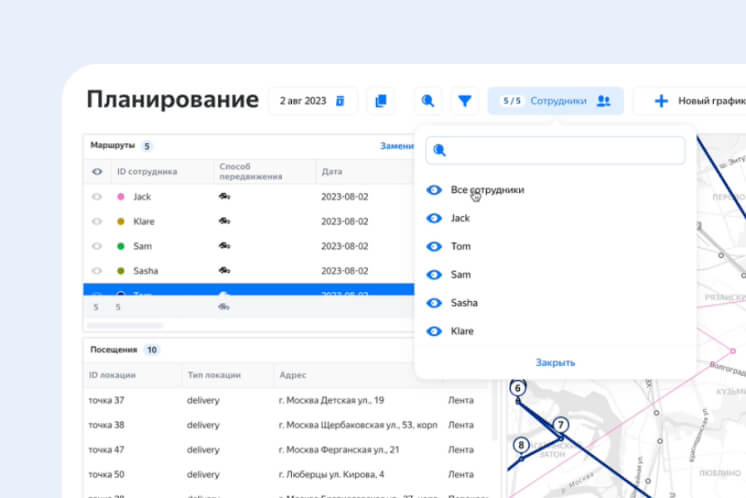Sort by Тип локации column header

pyautogui.click(x=214, y=375)
